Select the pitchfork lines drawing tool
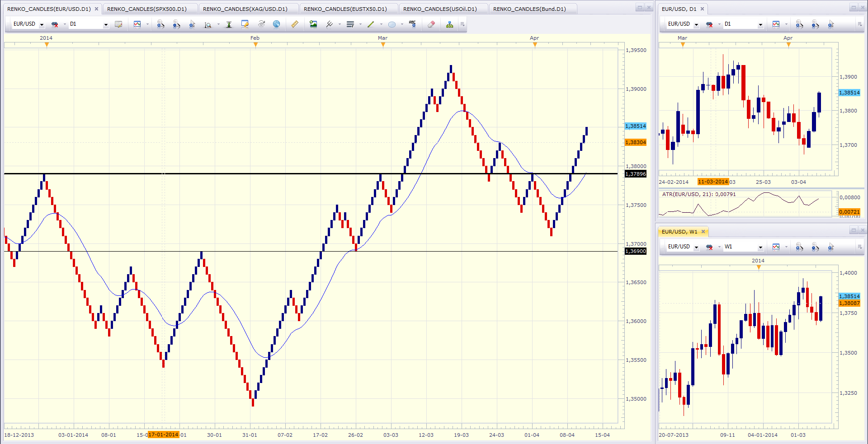Screen dimensions: 868x444 click(x=330, y=24)
